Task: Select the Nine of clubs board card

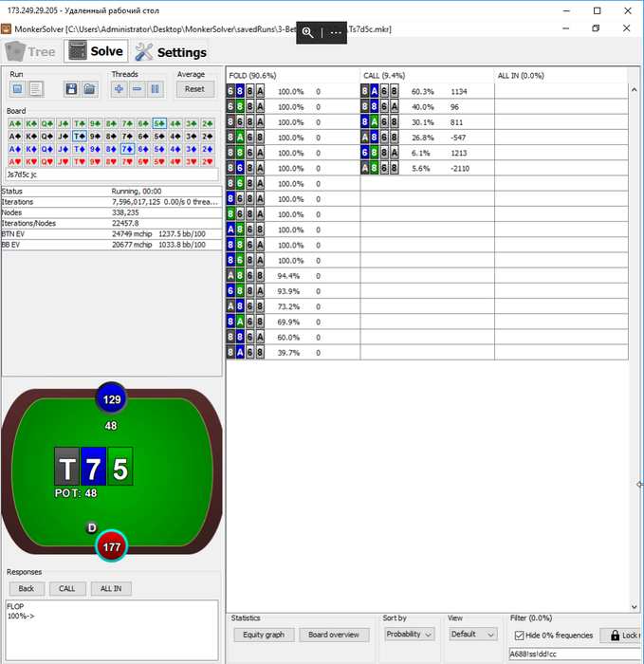Action: point(95,123)
